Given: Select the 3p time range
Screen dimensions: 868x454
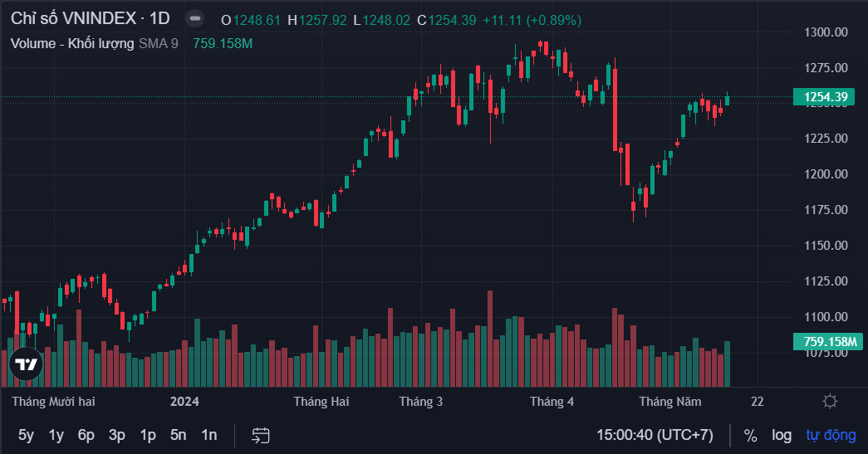Looking at the screenshot, I should (x=117, y=435).
